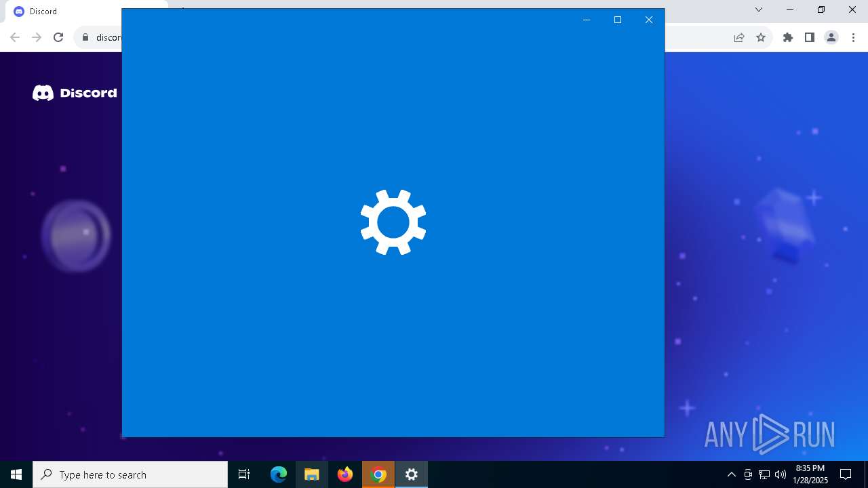Open the volume control tray icon
The width and height of the screenshot is (868, 488).
pyautogui.click(x=781, y=474)
